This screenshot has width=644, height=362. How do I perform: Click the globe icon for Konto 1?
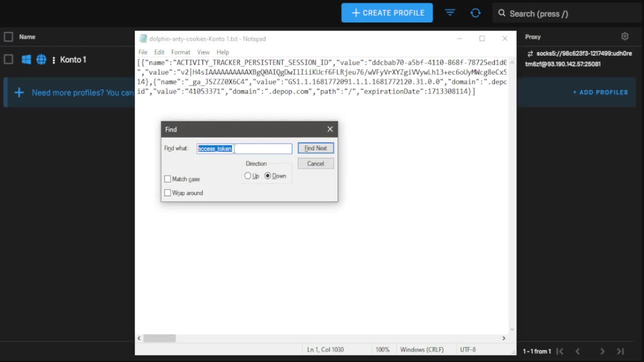pyautogui.click(x=41, y=60)
